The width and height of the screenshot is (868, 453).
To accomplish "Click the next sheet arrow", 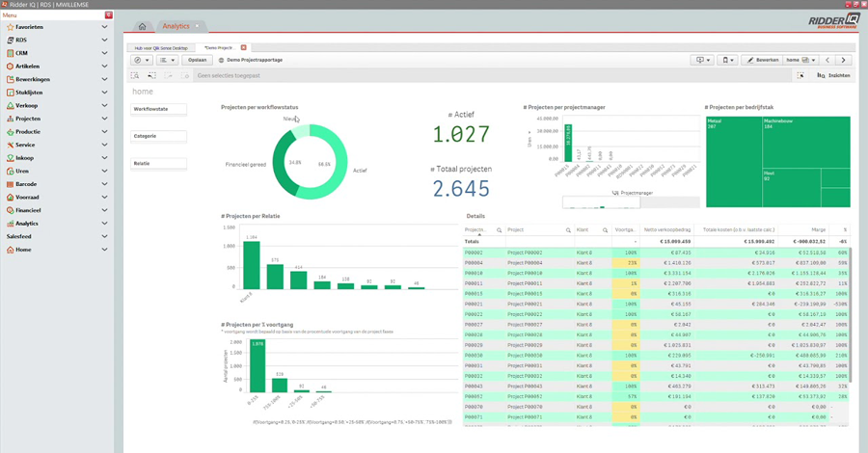I will (x=843, y=60).
